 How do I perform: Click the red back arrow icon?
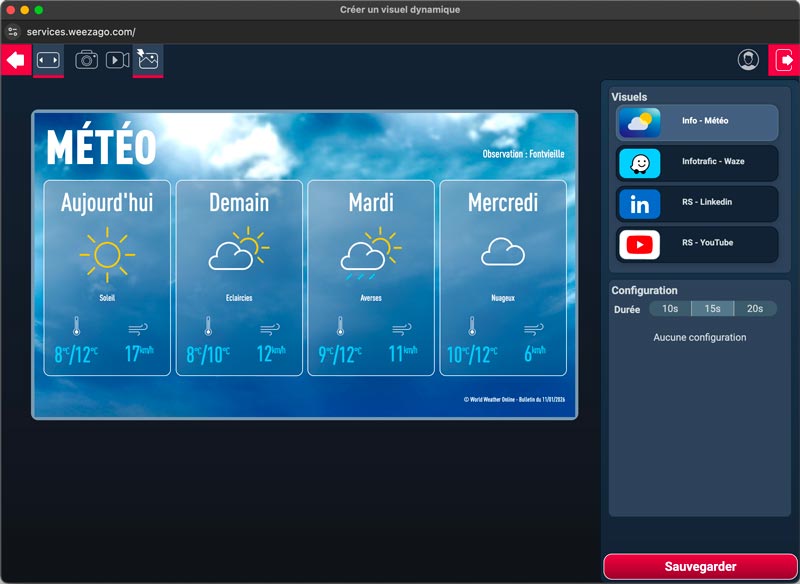coord(13,60)
